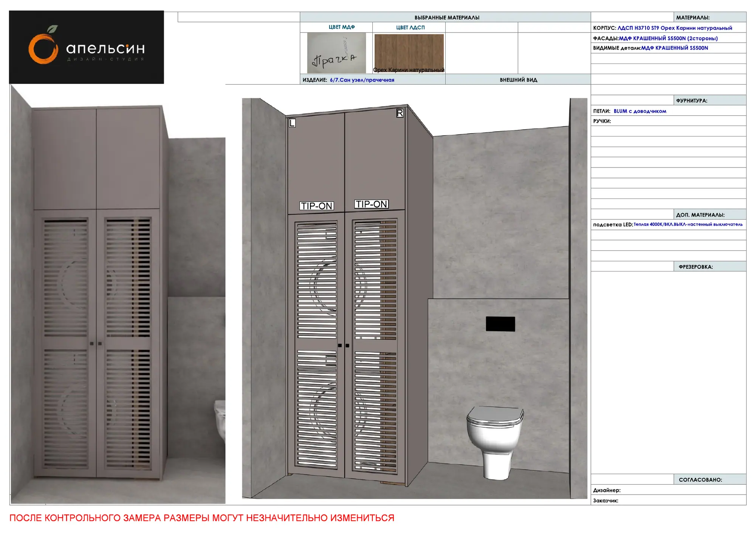The width and height of the screenshot is (756, 535).
Task: Click the МАТЕРИАЛЫ section header
Action: coord(692,17)
